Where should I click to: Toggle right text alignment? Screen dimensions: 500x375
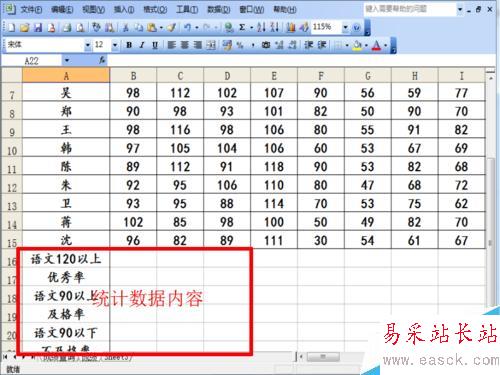pos(198,45)
